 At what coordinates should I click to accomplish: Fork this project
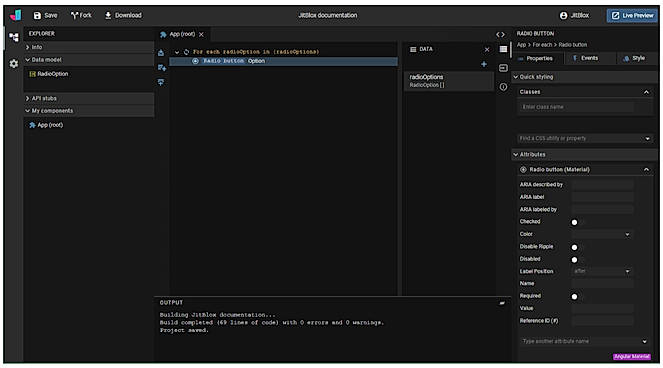(x=81, y=15)
